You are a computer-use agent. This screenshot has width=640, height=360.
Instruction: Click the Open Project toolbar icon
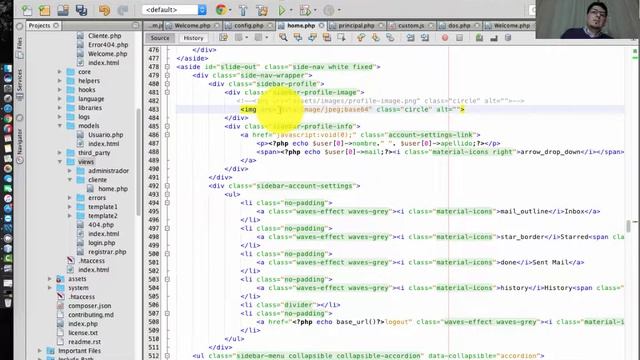point(63,10)
